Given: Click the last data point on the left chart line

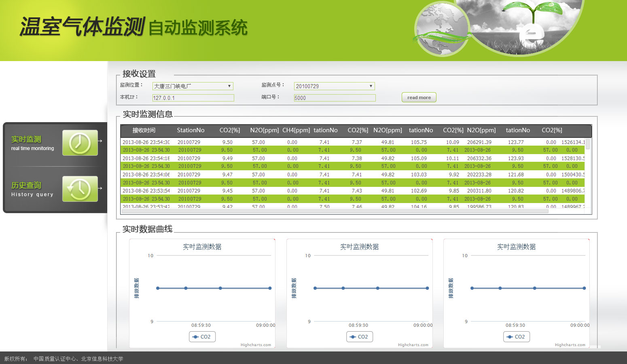Looking at the screenshot, I should [270, 288].
